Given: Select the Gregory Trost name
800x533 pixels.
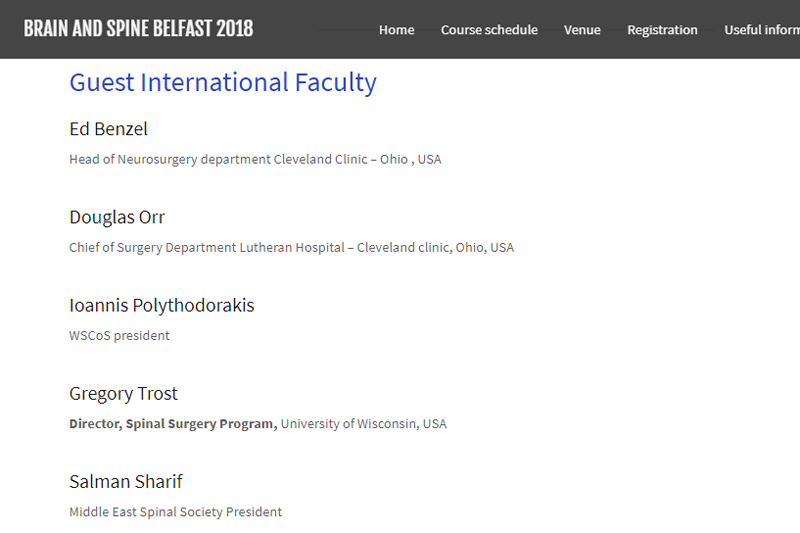Looking at the screenshot, I should pyautogui.click(x=123, y=394).
